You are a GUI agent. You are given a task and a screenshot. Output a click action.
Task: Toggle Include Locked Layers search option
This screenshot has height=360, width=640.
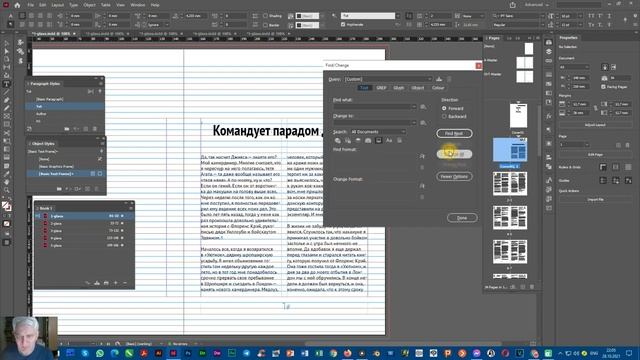pyautogui.click(x=338, y=140)
